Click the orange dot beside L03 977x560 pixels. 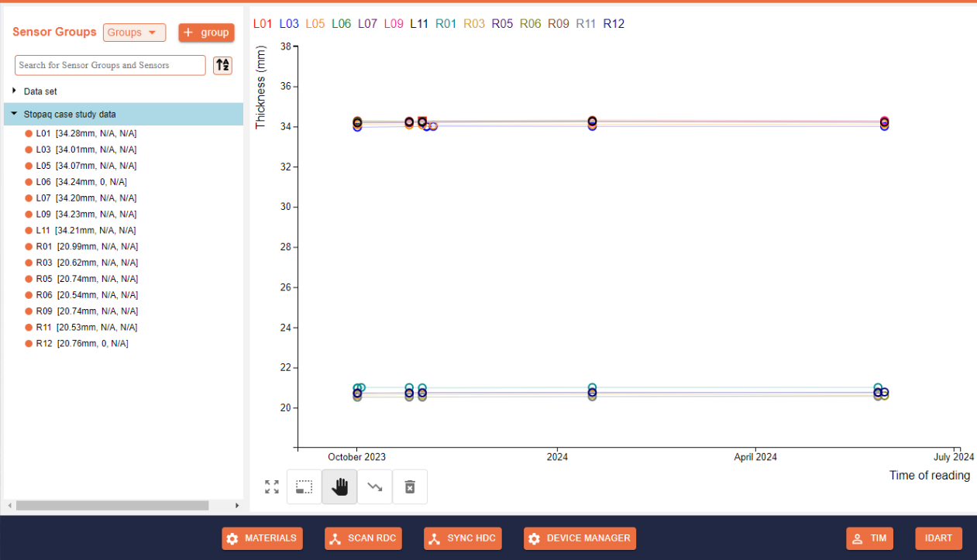point(29,149)
